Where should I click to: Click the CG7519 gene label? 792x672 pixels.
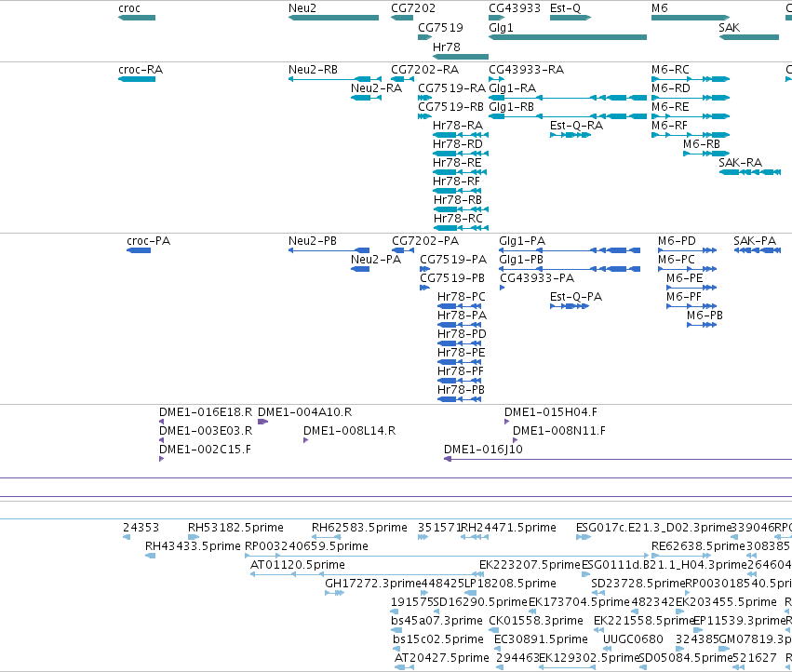coord(440,27)
